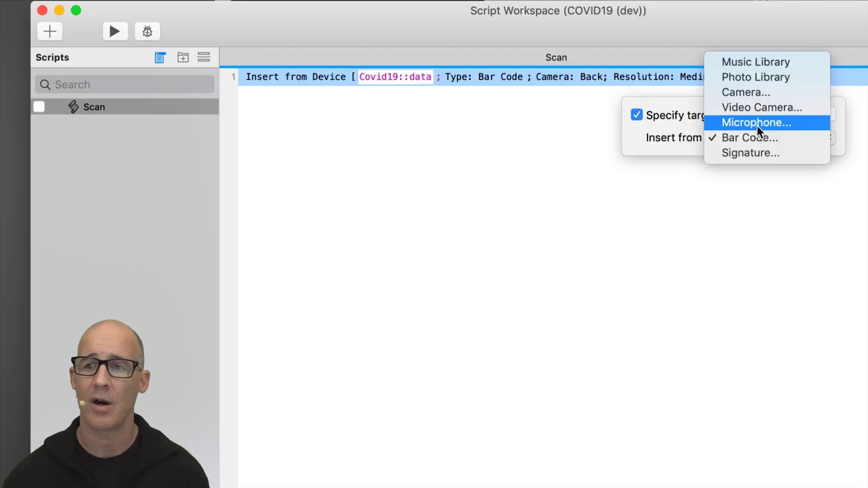868x488 pixels.
Task: Click the Scripts pane header label
Action: pos(52,58)
